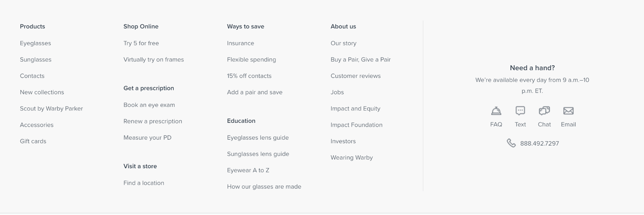Call 888.492.7297
644x215 pixels.
[539, 143]
